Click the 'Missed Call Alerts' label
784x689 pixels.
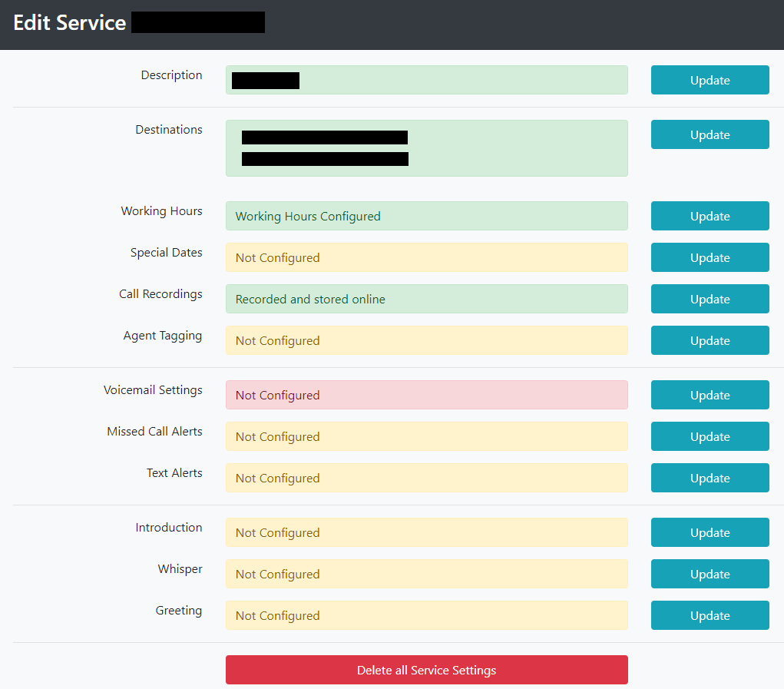click(154, 432)
